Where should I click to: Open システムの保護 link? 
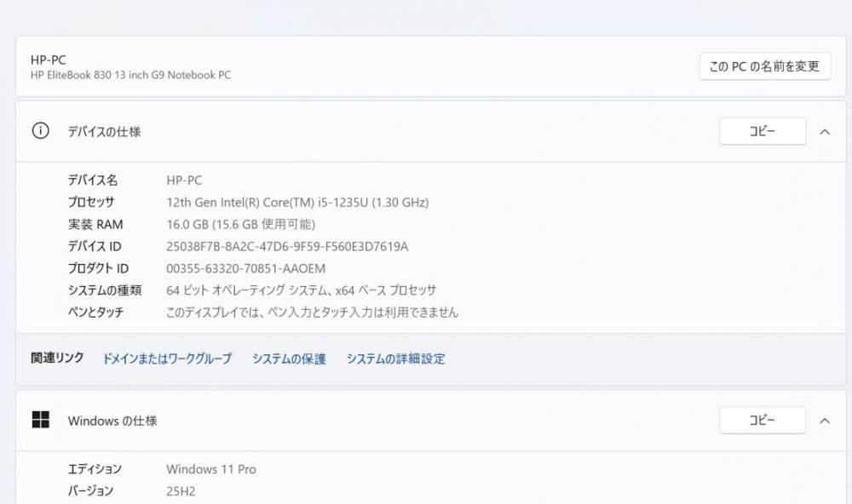[x=289, y=358]
